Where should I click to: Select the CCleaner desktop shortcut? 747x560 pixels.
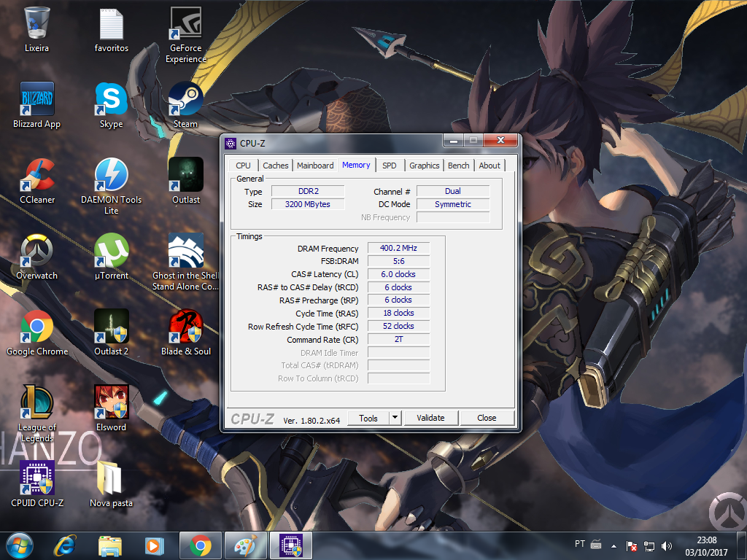pos(36,181)
